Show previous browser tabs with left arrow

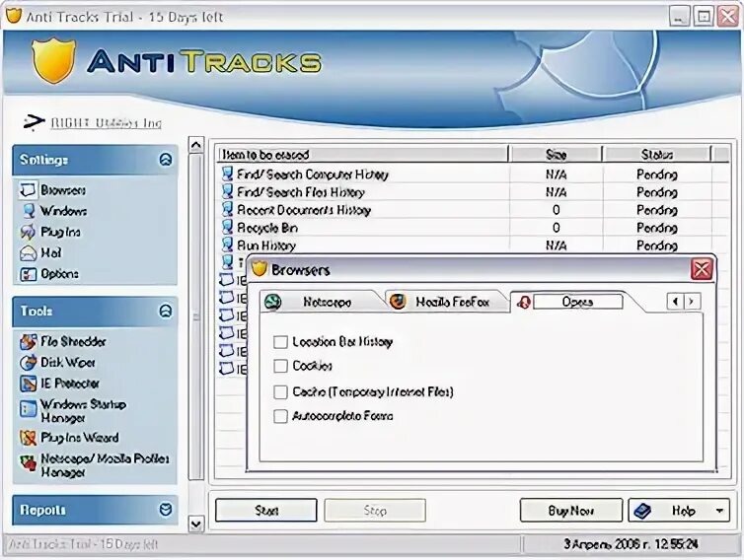coord(675,301)
